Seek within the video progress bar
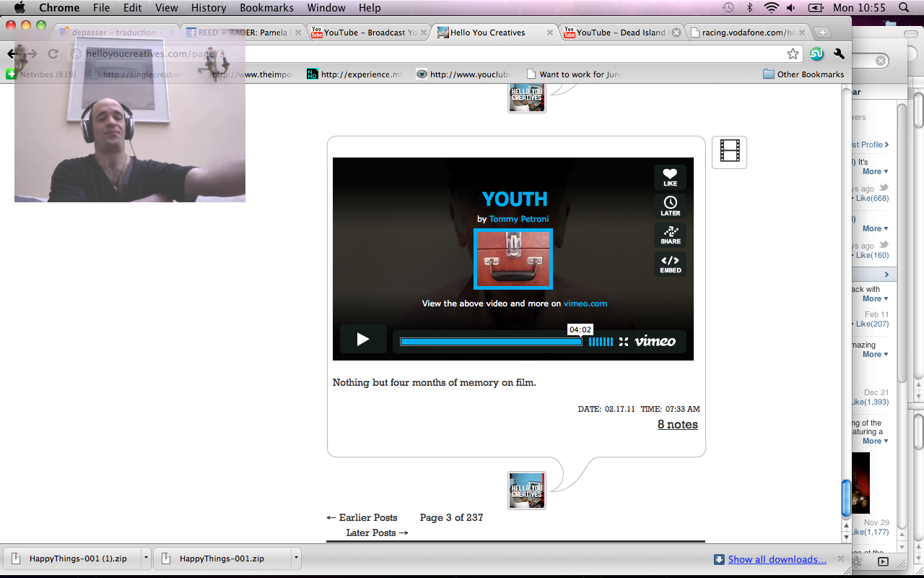 491,342
